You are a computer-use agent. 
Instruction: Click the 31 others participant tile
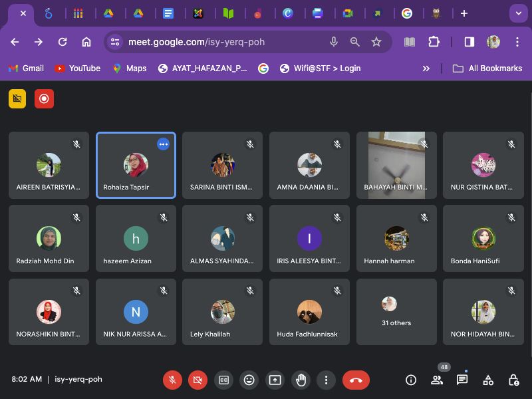click(x=396, y=312)
